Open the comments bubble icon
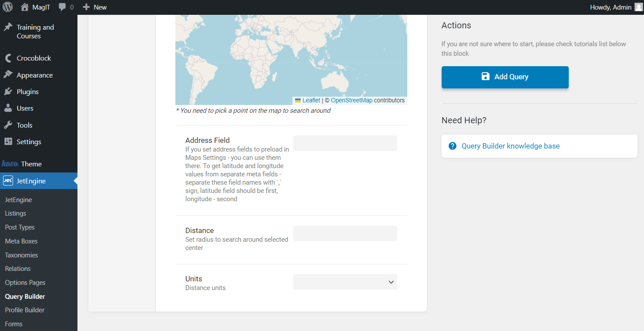The image size is (644, 331). click(x=63, y=7)
